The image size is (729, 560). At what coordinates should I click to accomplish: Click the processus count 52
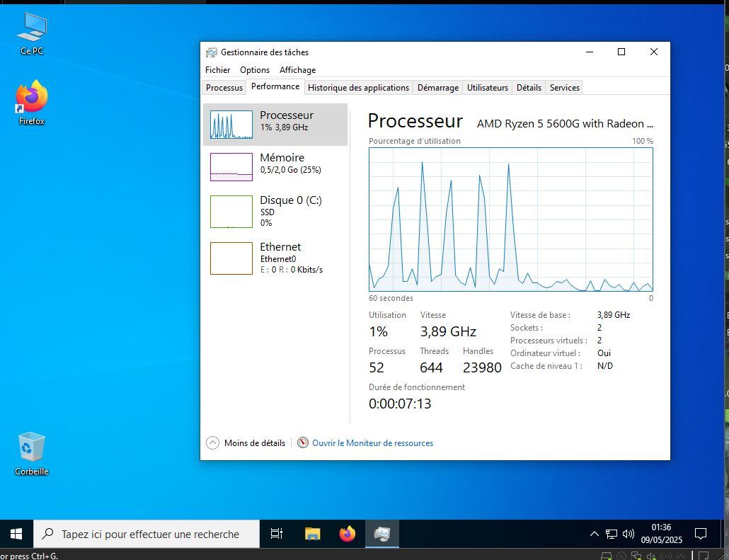pyautogui.click(x=377, y=367)
